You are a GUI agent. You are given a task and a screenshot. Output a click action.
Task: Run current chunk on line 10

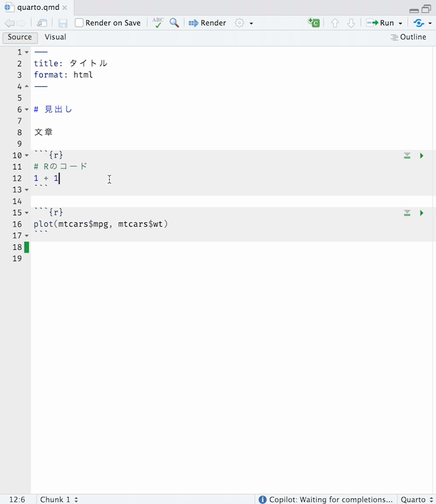tap(421, 155)
